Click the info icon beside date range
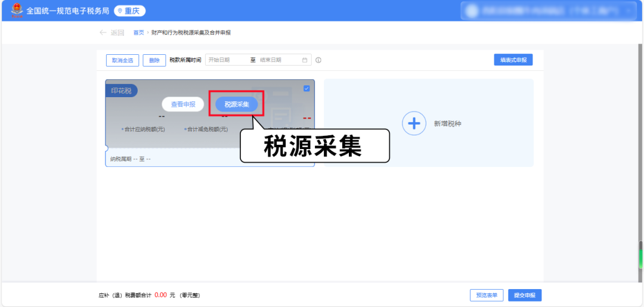Viewport: 644px width, 307px height. (x=318, y=60)
